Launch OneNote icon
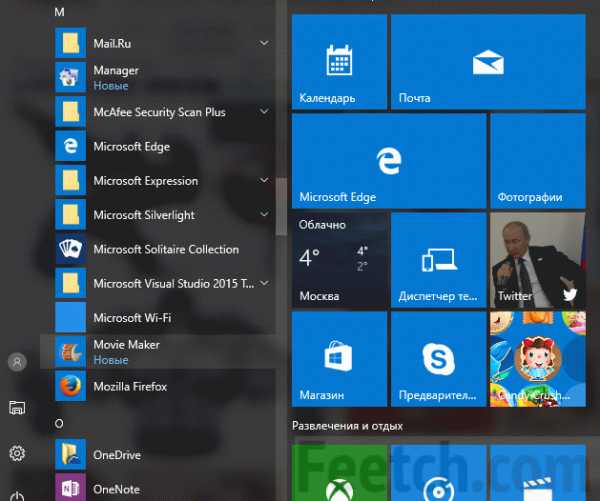600x501 pixels. tap(70, 487)
